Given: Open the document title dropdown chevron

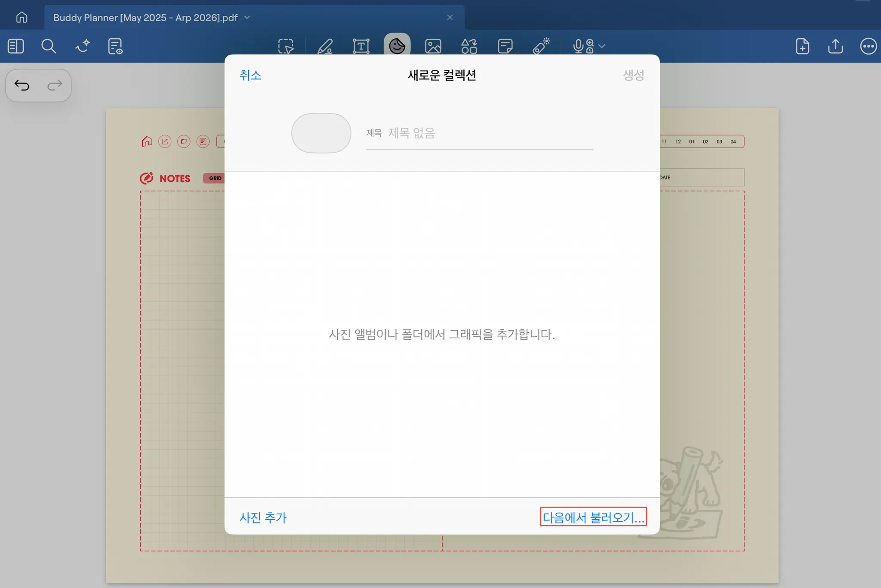Looking at the screenshot, I should 247,18.
